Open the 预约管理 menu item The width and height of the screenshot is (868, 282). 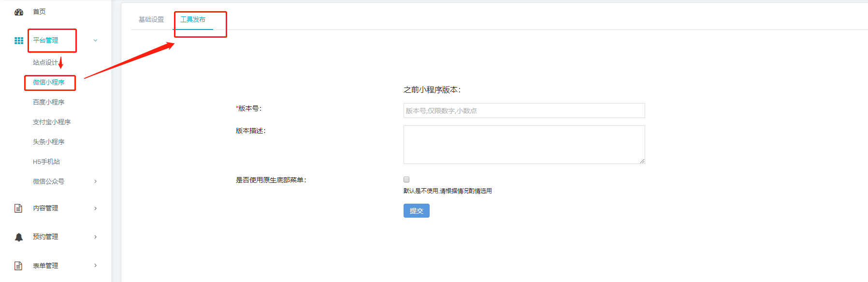(45, 237)
